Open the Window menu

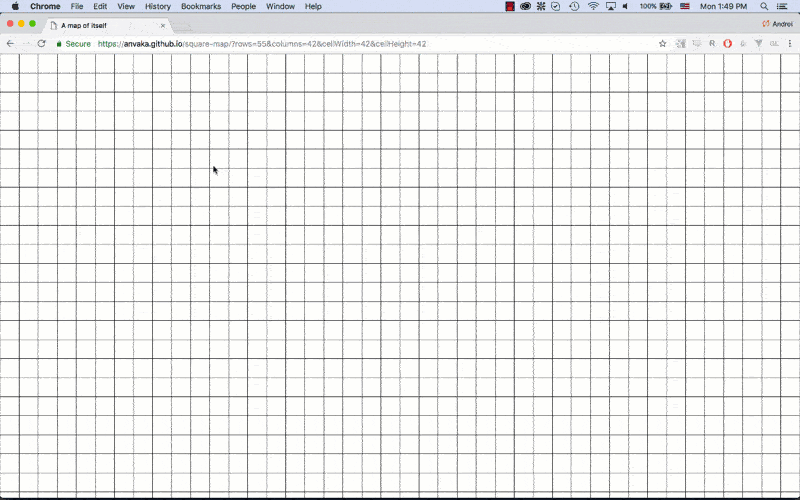click(x=280, y=6)
